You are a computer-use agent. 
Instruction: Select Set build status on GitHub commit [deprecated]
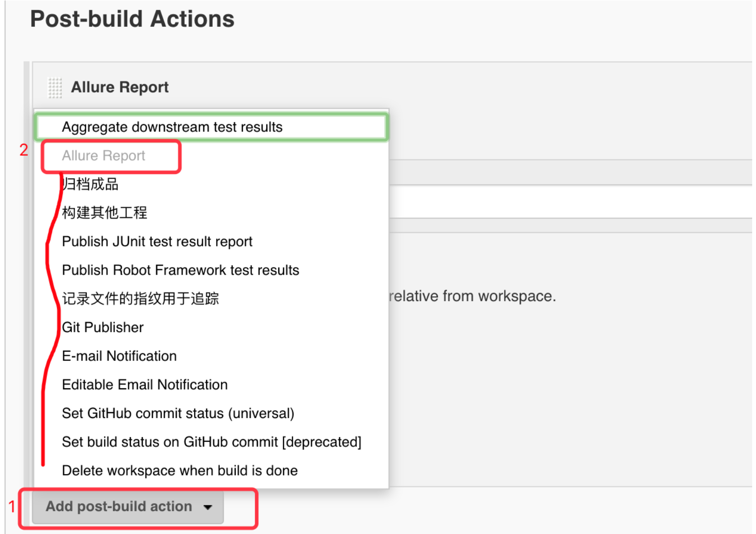[x=211, y=442]
